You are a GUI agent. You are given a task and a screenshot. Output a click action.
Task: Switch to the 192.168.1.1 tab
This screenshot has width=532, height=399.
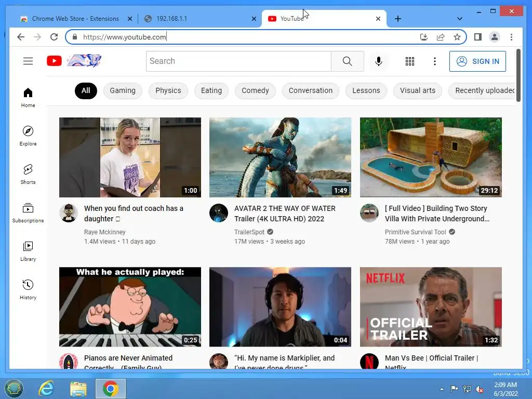(200, 19)
